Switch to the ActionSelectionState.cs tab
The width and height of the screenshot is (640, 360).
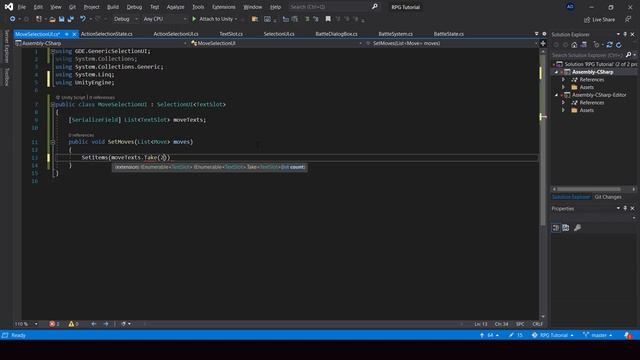pyautogui.click(x=107, y=34)
